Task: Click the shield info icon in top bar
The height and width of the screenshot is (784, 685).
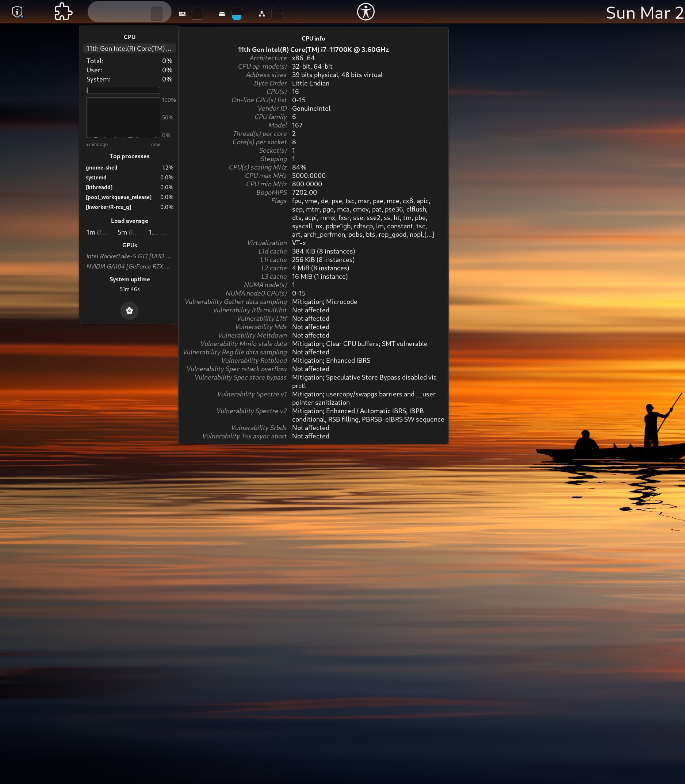Action: 17,12
